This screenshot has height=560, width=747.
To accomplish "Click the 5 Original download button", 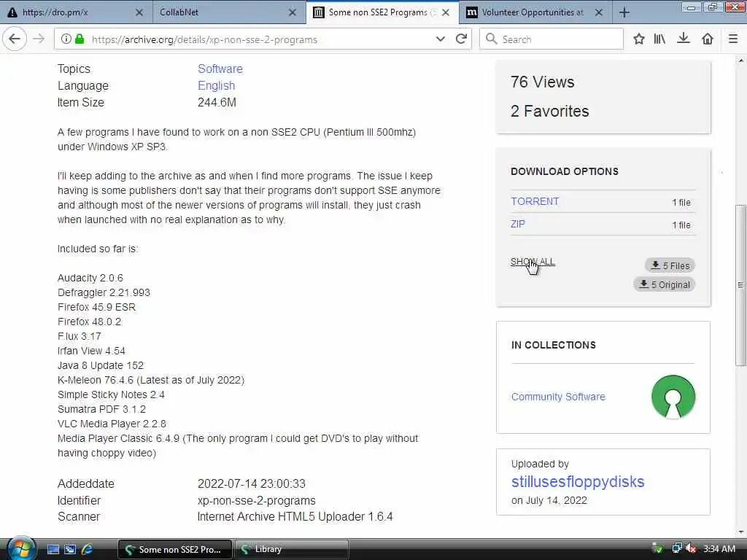I will 664,284.
